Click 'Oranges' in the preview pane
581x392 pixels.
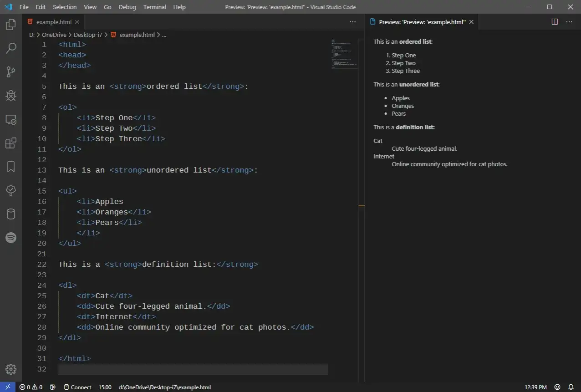coord(403,106)
